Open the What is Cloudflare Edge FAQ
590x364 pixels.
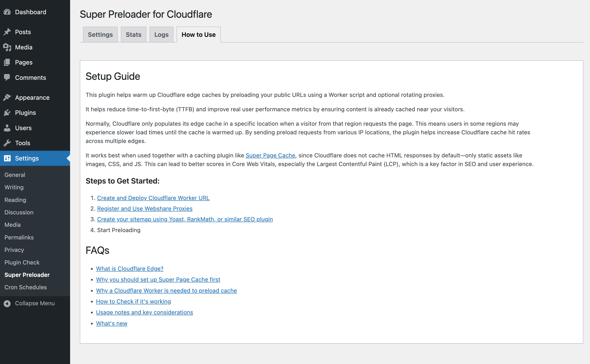pos(130,269)
